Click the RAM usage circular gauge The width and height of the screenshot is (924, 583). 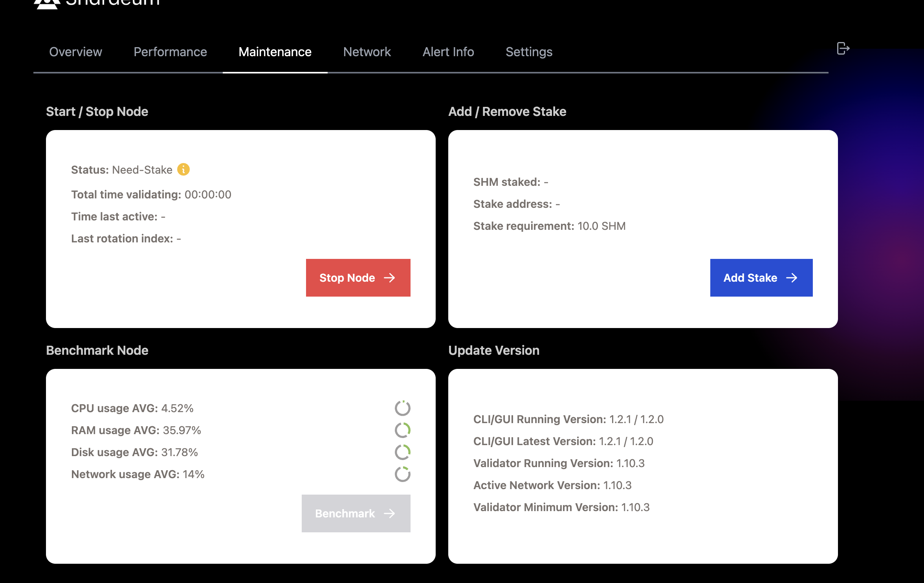pyautogui.click(x=403, y=430)
